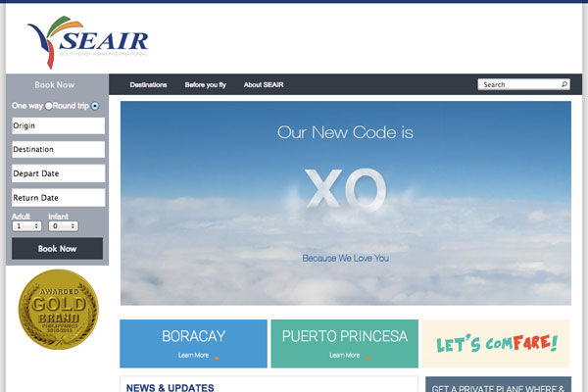Click the Awarded Gold Brand medal

pyautogui.click(x=59, y=310)
